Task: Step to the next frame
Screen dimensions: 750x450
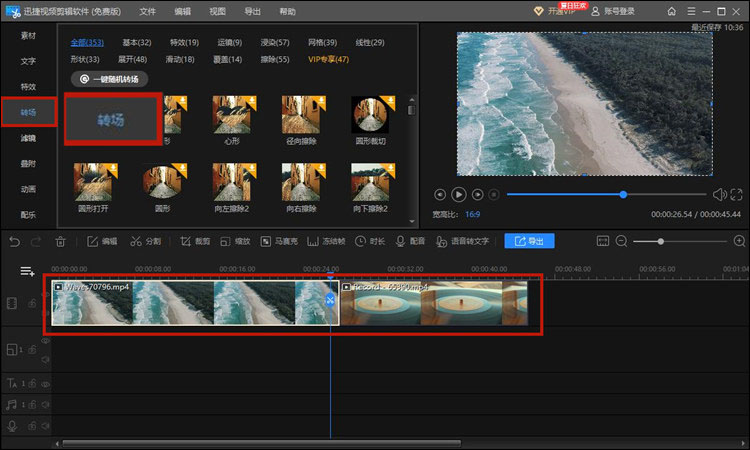Action: [x=477, y=195]
